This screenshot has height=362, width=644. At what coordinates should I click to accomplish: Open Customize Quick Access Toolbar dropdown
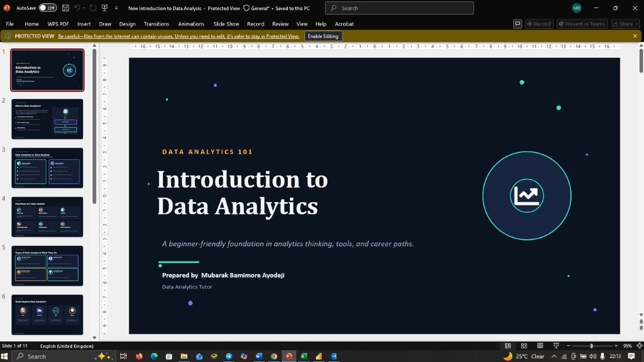tap(116, 8)
